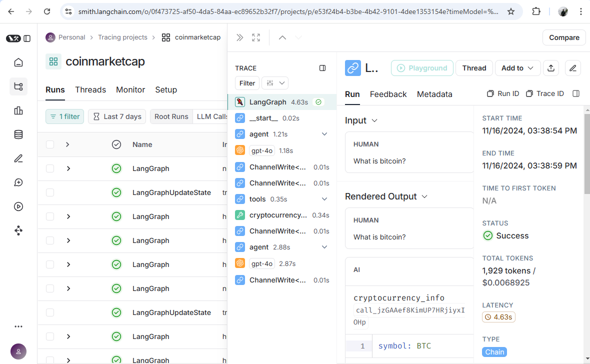Share the run via upload icon
Screen dimensions: 590x364
pyautogui.click(x=551, y=68)
